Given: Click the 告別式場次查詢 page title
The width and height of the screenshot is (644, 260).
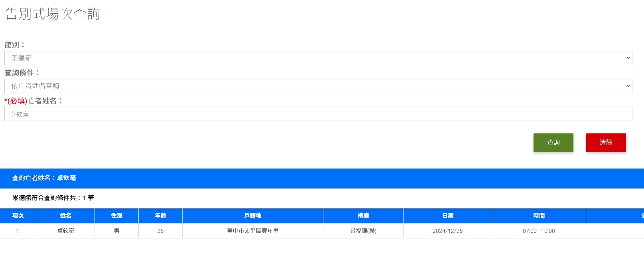Looking at the screenshot, I should (52, 14).
